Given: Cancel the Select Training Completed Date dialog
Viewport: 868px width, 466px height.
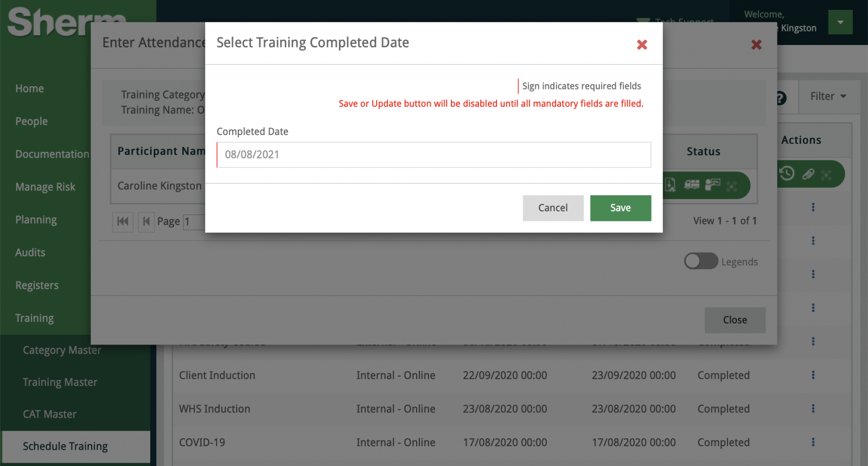Looking at the screenshot, I should 553,208.
